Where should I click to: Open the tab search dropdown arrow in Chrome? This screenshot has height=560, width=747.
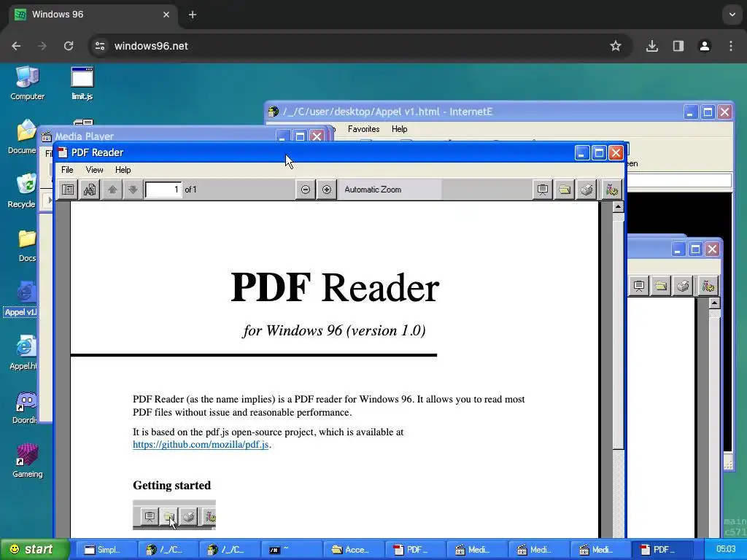pos(732,15)
